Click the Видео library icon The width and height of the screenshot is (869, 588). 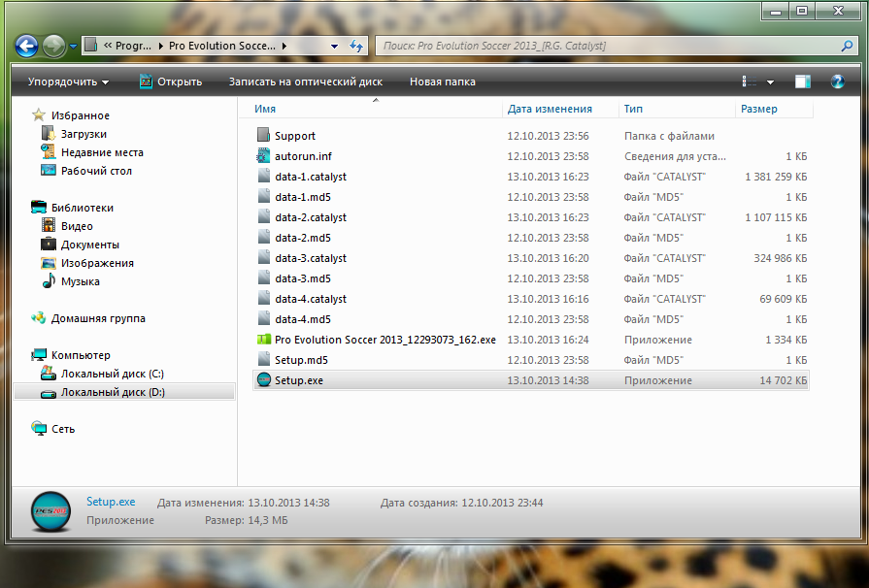click(x=49, y=225)
